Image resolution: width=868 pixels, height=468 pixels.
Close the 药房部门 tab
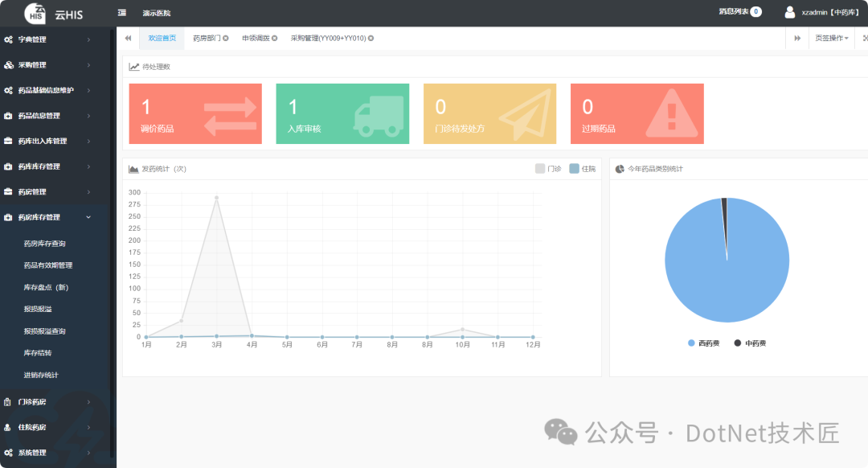point(225,38)
